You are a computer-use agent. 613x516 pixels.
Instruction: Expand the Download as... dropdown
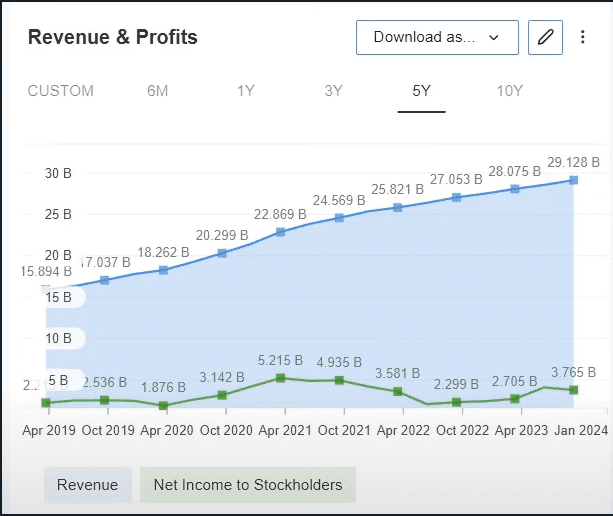point(437,38)
